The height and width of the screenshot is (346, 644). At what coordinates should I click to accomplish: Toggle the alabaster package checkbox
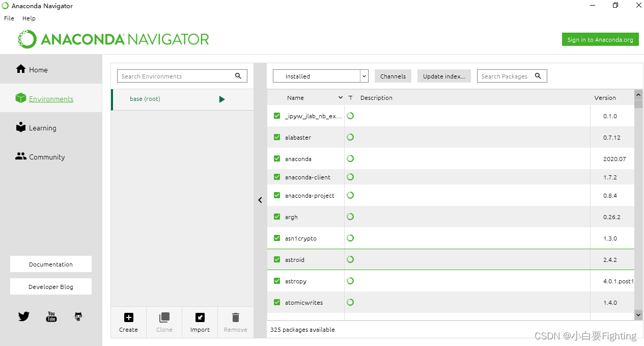277,137
